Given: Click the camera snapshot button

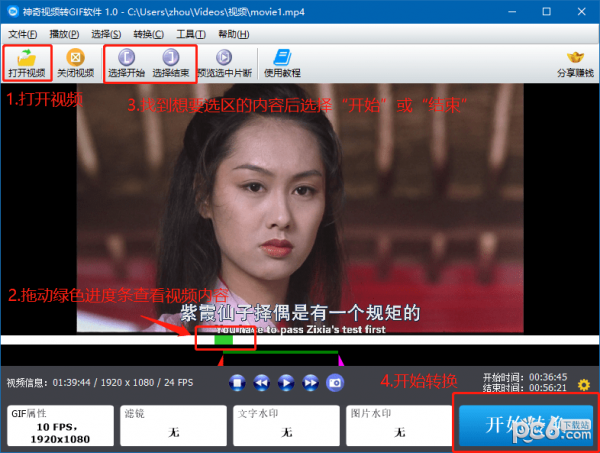Looking at the screenshot, I should (335, 383).
